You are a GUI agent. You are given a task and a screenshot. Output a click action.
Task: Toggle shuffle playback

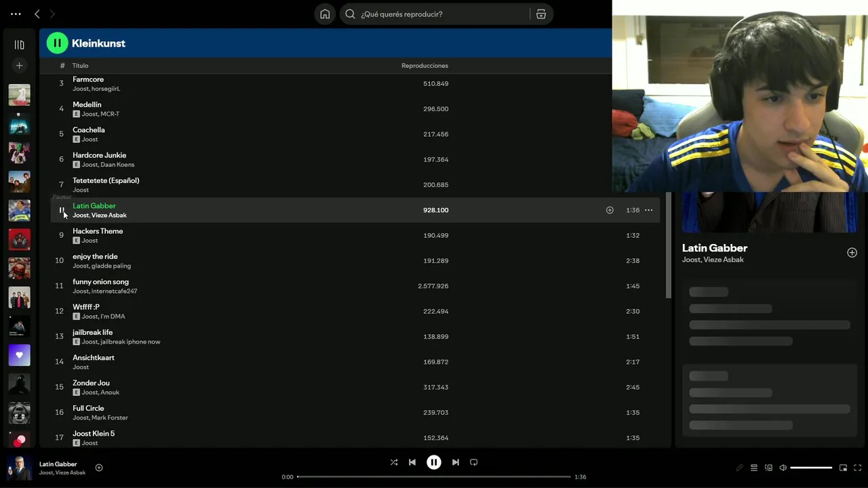click(394, 462)
